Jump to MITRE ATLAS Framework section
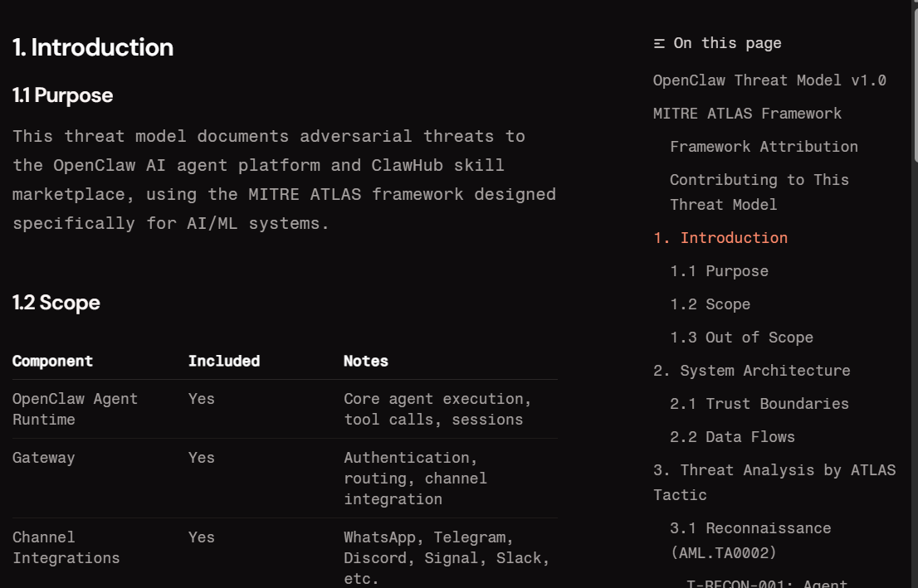 pos(747,114)
